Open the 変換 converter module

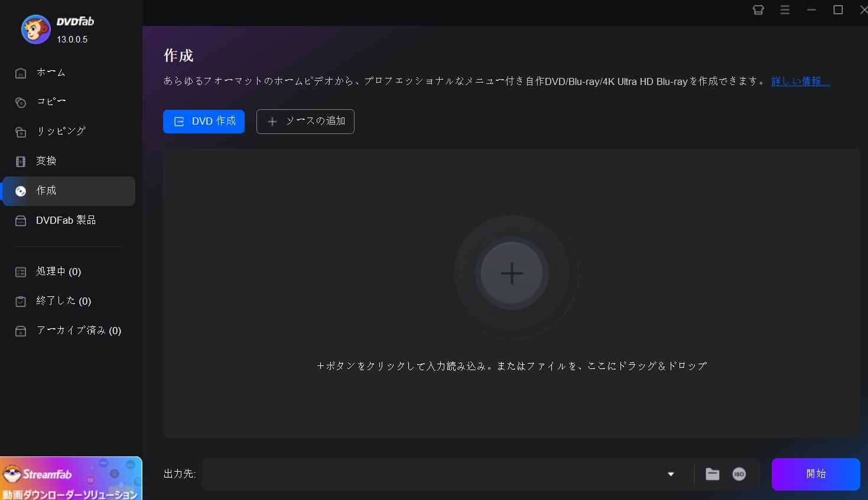pyautogui.click(x=69, y=161)
